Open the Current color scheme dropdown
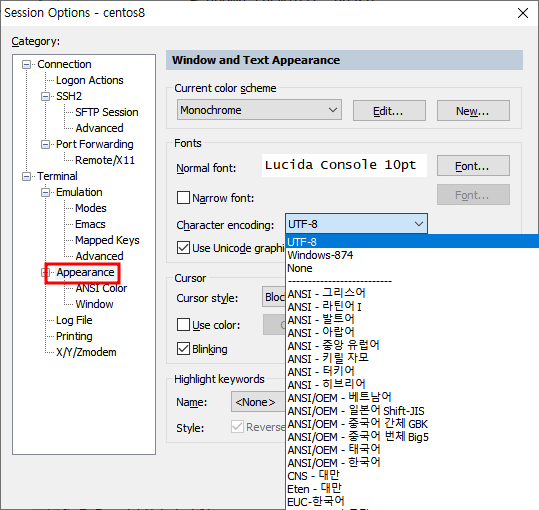This screenshot has height=510, width=539. pyautogui.click(x=259, y=110)
